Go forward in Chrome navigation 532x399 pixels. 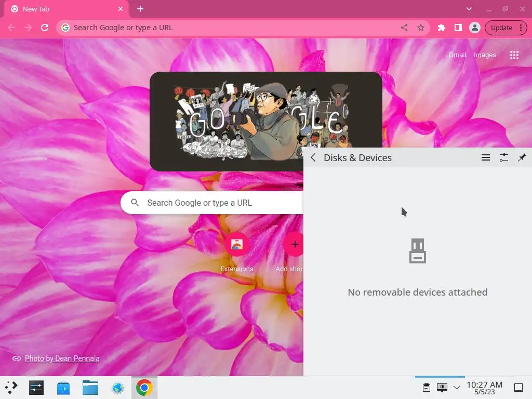pos(28,28)
